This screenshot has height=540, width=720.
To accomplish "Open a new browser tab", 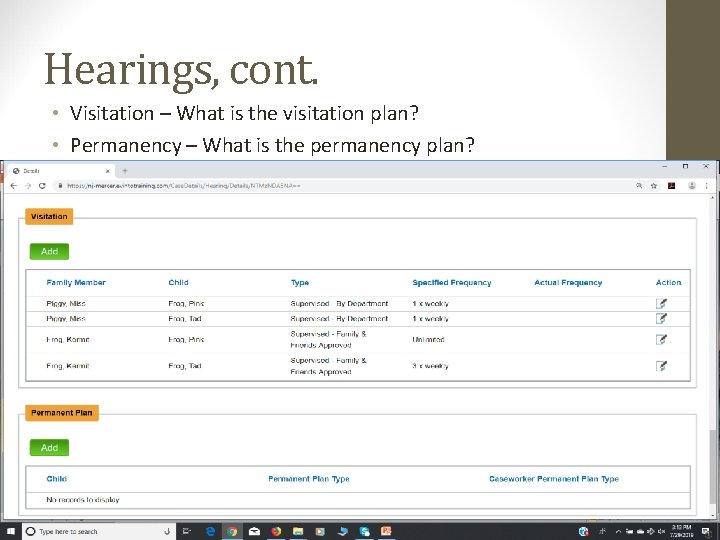I will pos(124,171).
